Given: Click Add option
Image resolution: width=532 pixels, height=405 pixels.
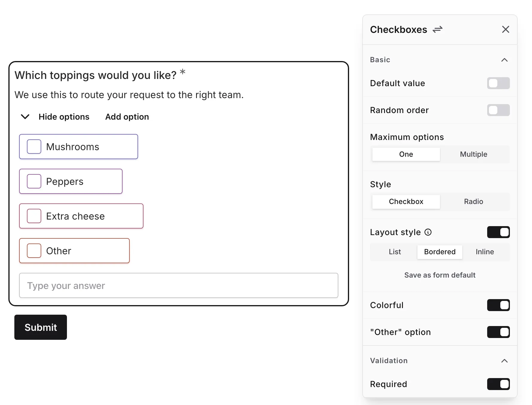Looking at the screenshot, I should click(127, 117).
